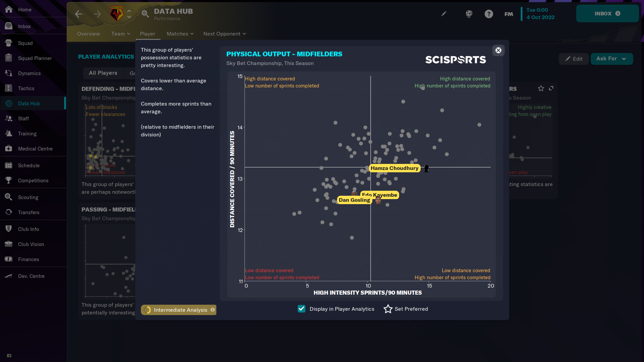This screenshot has height=362, width=644.
Task: Select Hamza Choudhury label on chart
Action: tap(394, 168)
